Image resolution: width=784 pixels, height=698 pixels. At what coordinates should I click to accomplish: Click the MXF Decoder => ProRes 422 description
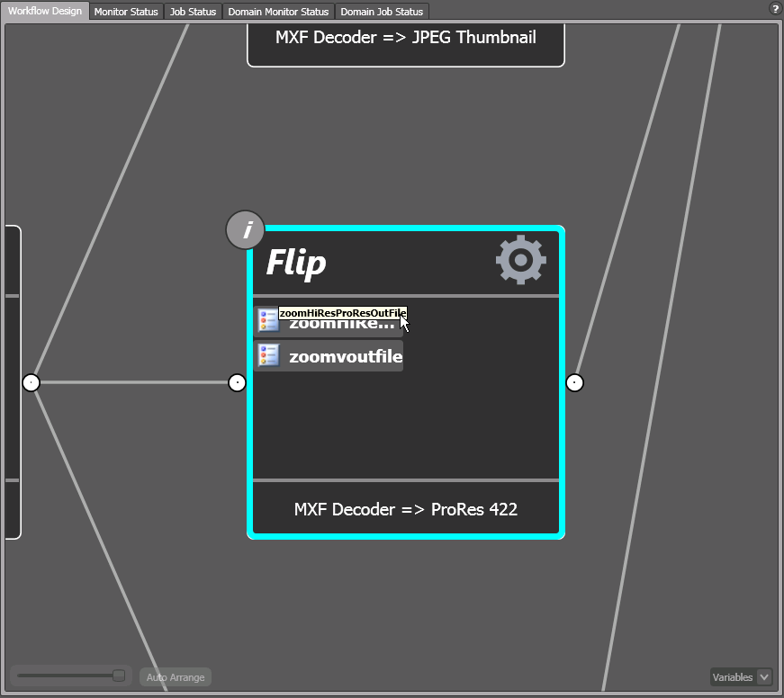coord(406,509)
